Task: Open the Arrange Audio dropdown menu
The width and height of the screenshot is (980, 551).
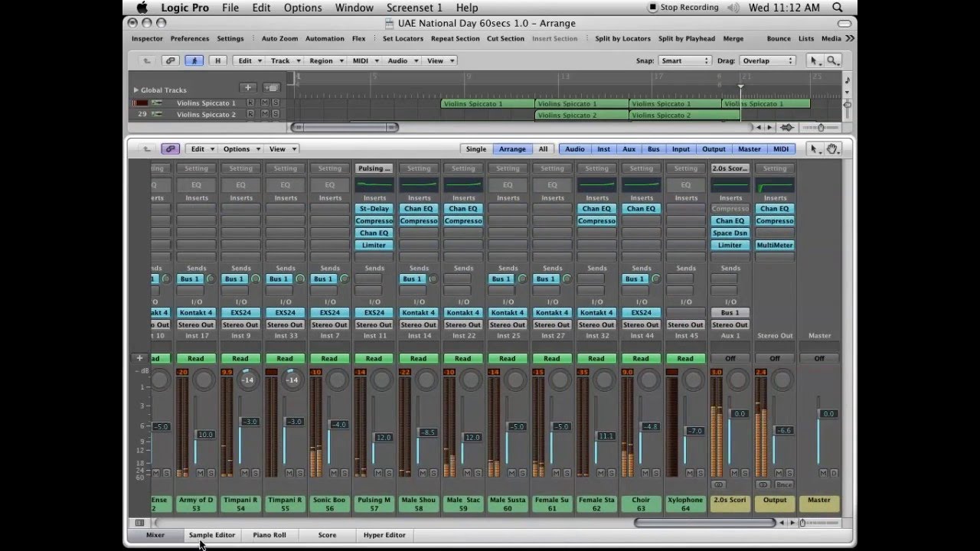Action: (x=401, y=60)
